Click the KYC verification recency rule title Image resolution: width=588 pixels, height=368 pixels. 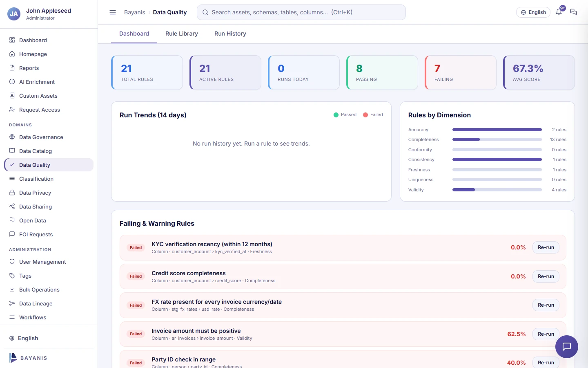(212, 244)
